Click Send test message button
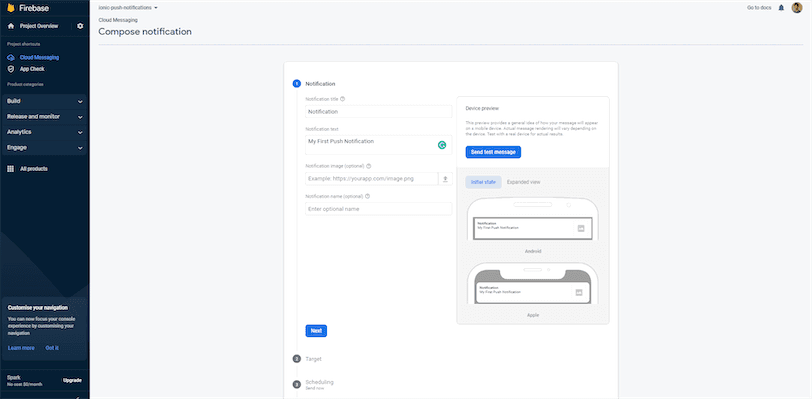This screenshot has width=812, height=399. pyautogui.click(x=493, y=152)
